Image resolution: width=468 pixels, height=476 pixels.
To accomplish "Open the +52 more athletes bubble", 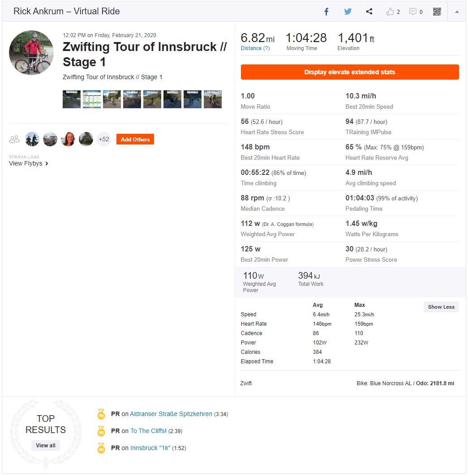I will 103,139.
